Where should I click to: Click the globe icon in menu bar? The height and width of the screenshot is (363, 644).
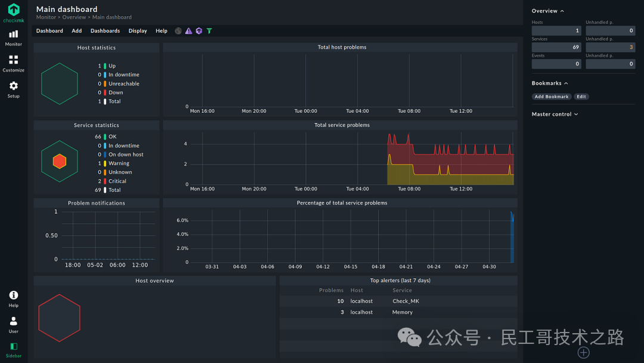178,31
